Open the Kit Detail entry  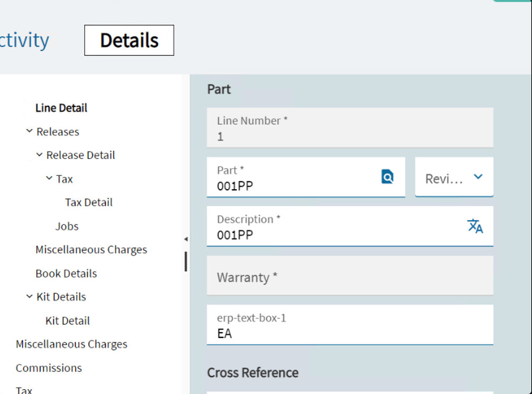[x=67, y=320]
